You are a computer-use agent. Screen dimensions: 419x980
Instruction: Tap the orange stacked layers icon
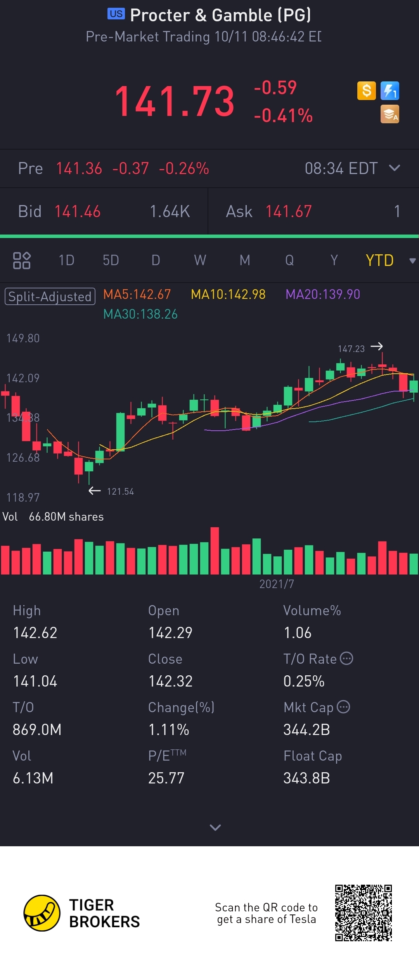pyautogui.click(x=390, y=114)
